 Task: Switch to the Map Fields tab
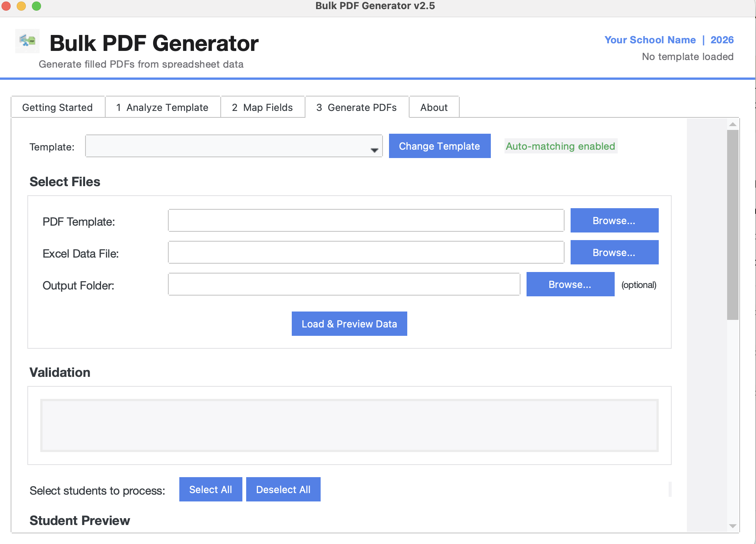pos(263,107)
